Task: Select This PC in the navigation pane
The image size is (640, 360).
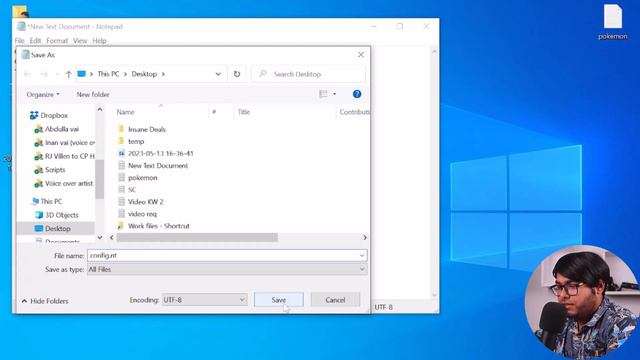Action: click(x=51, y=201)
